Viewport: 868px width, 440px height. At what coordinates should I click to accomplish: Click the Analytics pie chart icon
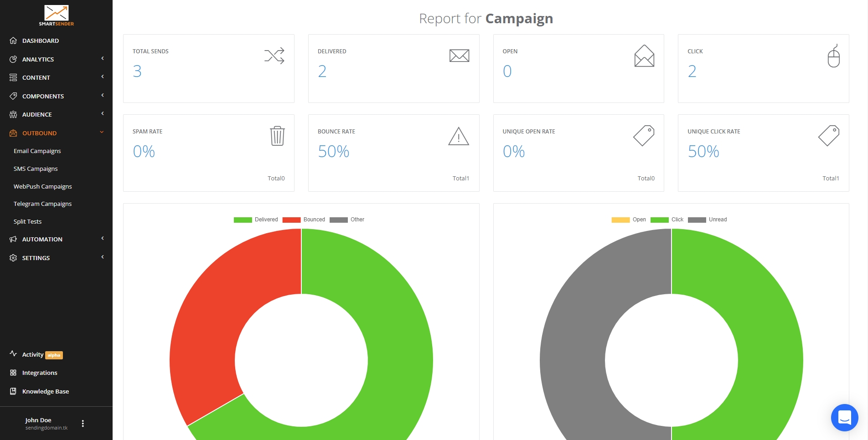13,59
